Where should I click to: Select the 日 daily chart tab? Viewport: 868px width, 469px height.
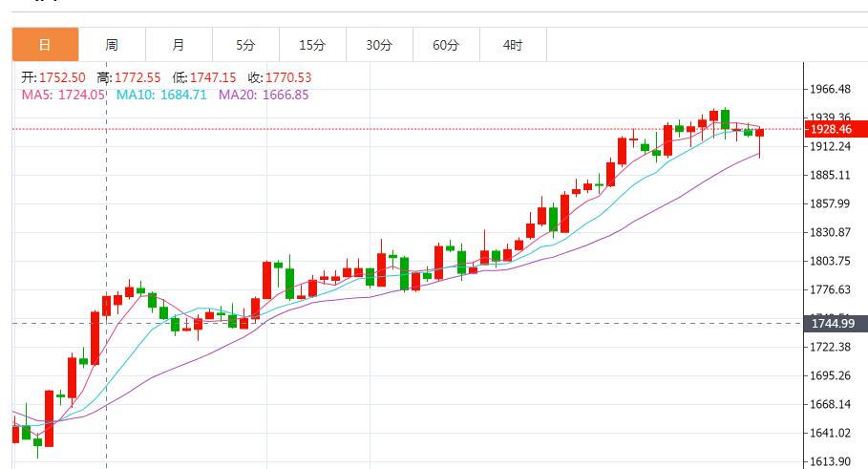pos(45,45)
